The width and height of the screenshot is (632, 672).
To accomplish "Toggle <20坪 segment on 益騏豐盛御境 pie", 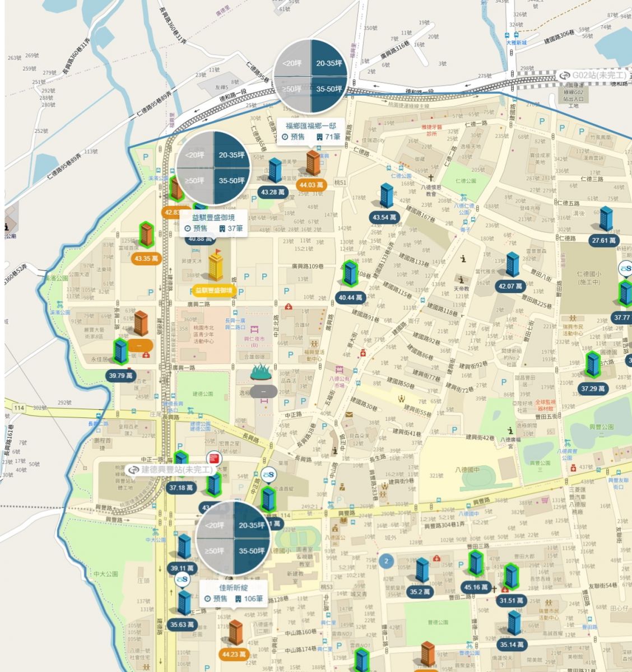I will click(196, 154).
